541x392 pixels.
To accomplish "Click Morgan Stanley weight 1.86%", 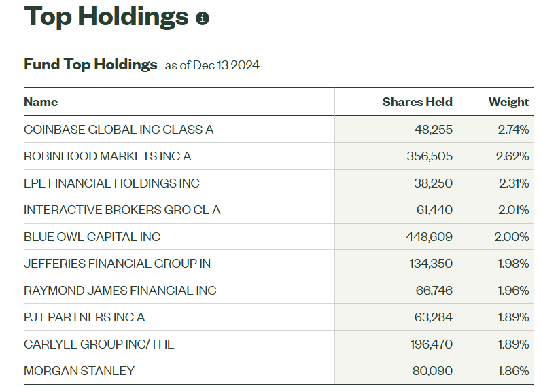I will (x=513, y=371).
